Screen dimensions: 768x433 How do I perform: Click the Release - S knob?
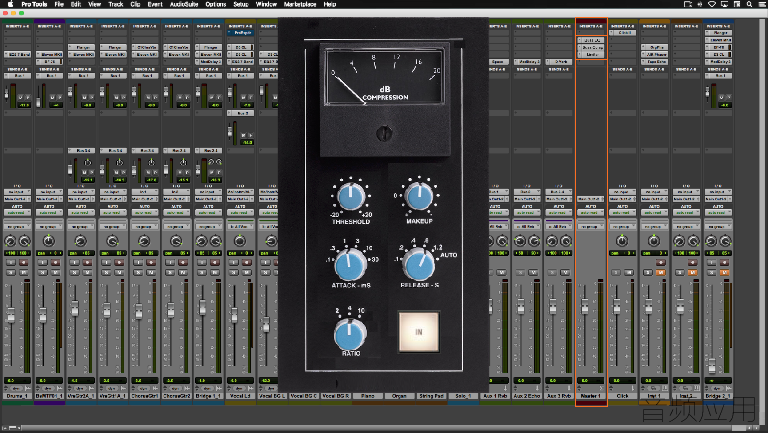tap(419, 265)
